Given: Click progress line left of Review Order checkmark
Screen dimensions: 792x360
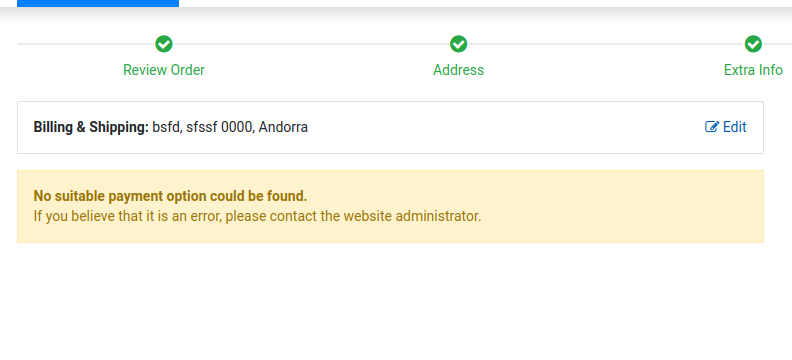Looking at the screenshot, I should [86, 44].
